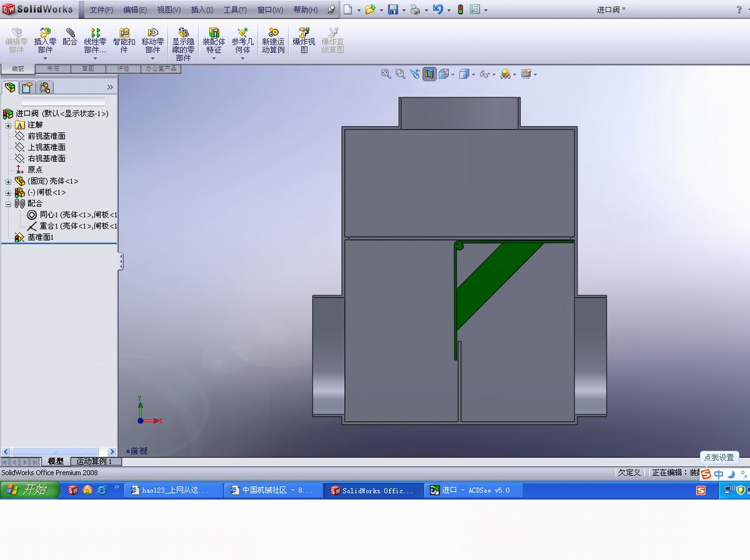This screenshot has height=560, width=750.
Task: Expand the (固定) 壳体<1> node
Action: coord(8,182)
